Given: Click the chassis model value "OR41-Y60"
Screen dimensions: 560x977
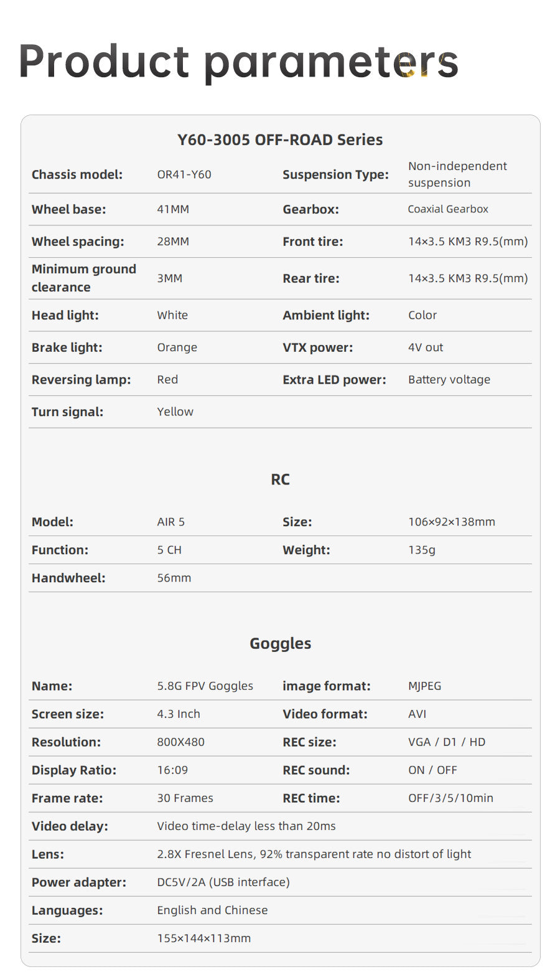Looking at the screenshot, I should click(184, 174).
